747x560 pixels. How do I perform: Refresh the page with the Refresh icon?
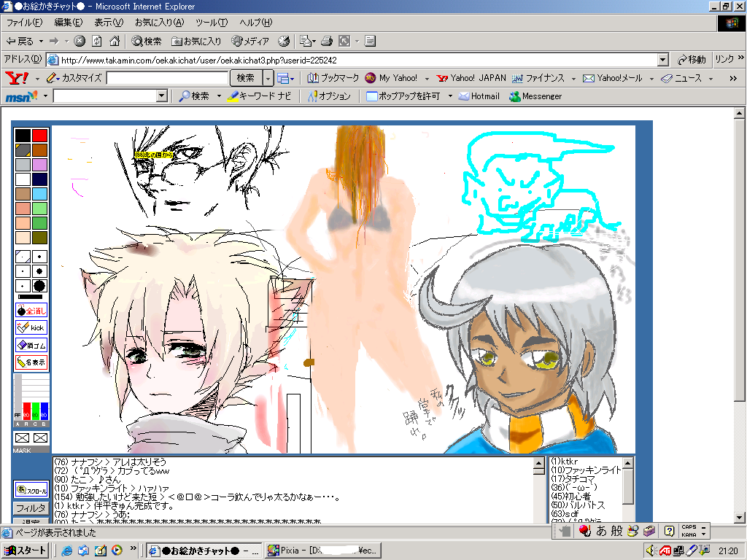97,41
